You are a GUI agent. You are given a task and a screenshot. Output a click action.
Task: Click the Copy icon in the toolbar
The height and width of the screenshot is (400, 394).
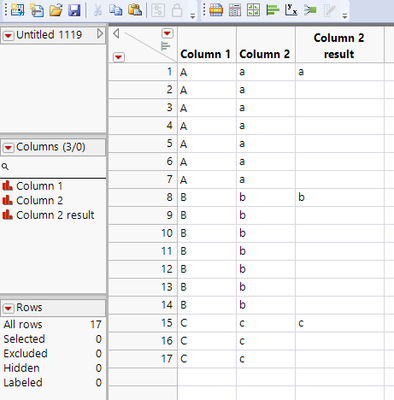[116, 10]
